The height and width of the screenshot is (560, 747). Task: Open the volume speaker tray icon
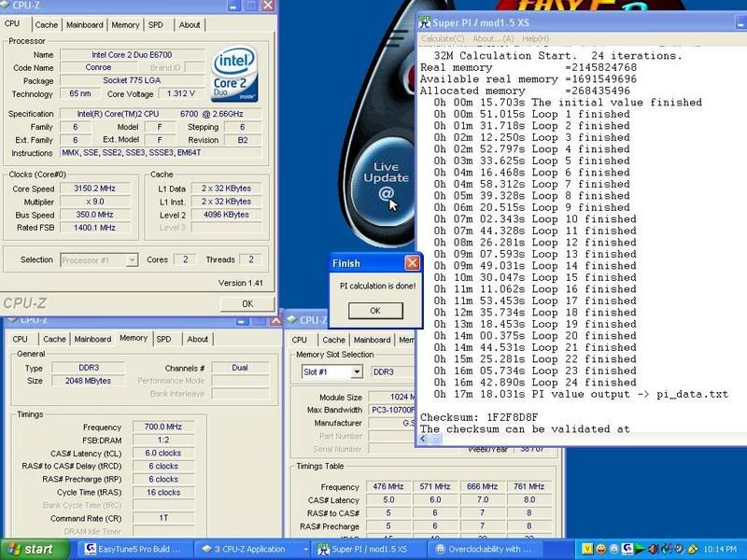[x=653, y=549]
